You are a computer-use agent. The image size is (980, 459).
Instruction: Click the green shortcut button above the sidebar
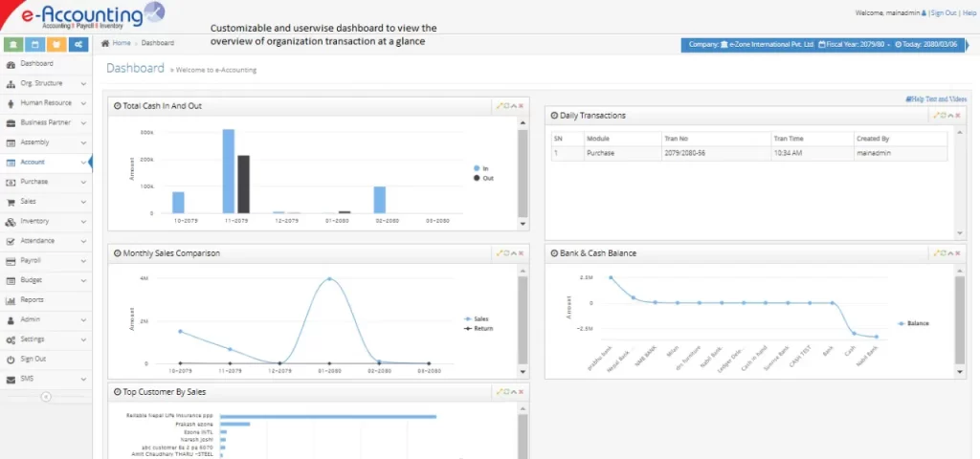pos(14,44)
